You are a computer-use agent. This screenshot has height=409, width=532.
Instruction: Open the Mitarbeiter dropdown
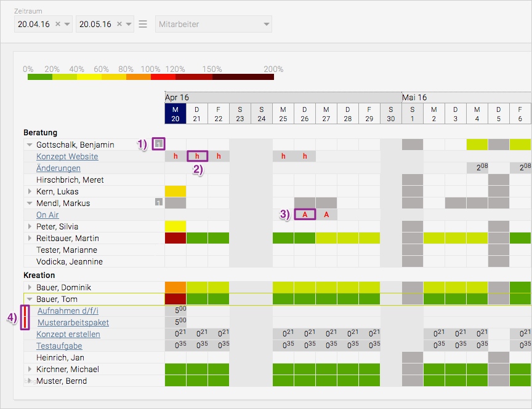[212, 24]
